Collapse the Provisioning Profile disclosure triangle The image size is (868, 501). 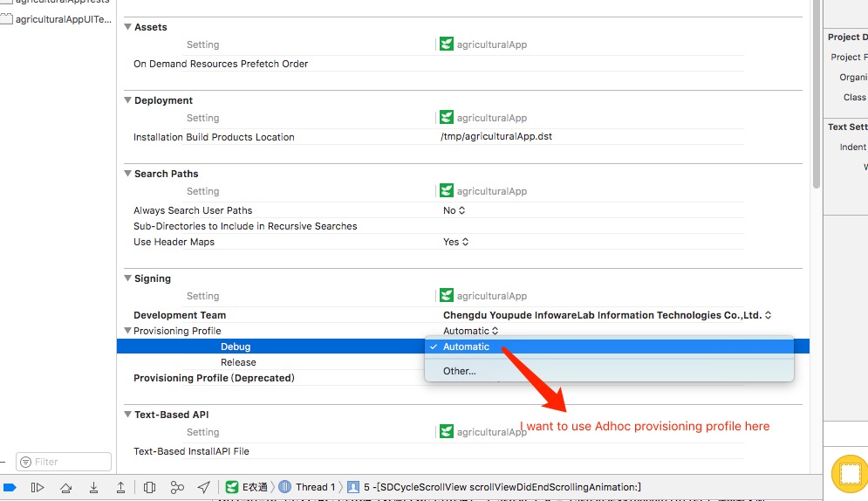(x=128, y=331)
